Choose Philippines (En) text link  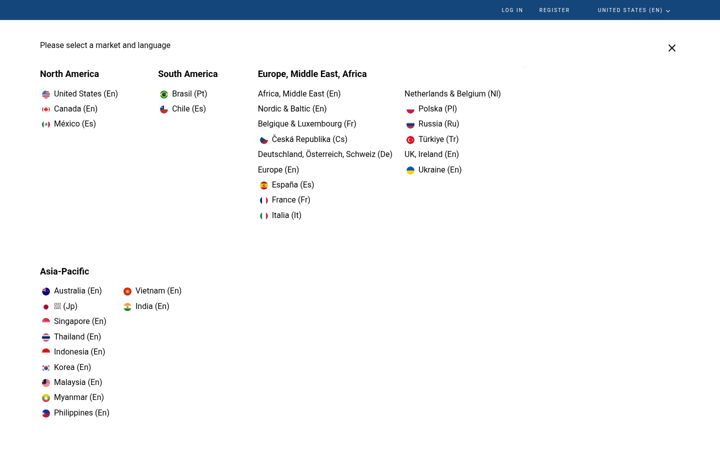coord(82,413)
